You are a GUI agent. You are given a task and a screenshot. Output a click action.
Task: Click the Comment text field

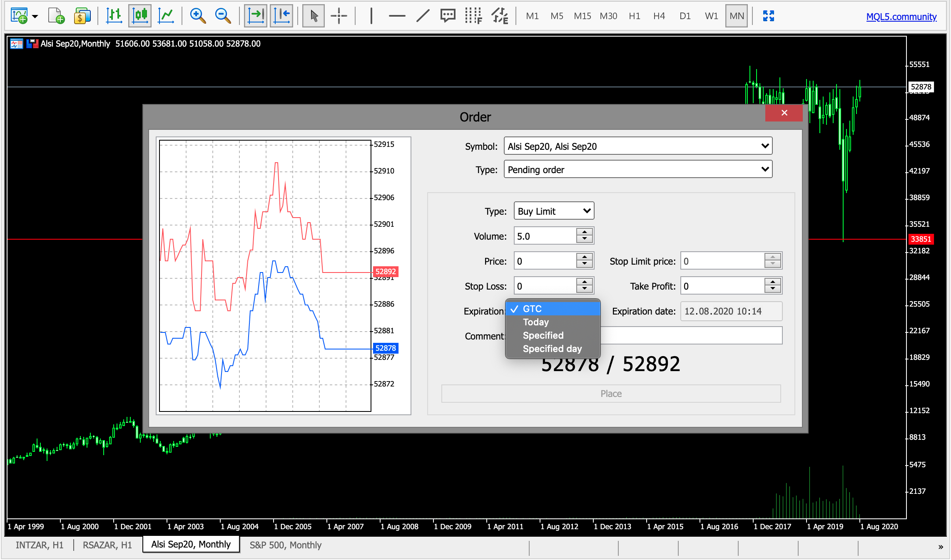tap(691, 336)
